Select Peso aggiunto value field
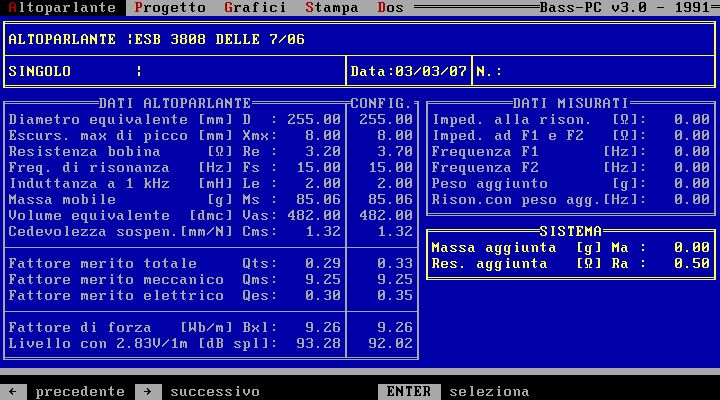720x400 pixels. coord(692,184)
